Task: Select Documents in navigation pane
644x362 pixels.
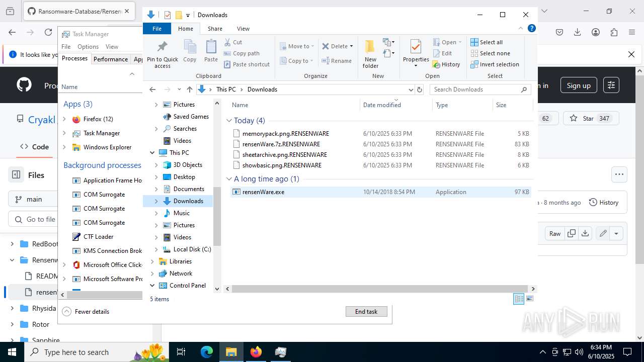Action: tap(189, 189)
